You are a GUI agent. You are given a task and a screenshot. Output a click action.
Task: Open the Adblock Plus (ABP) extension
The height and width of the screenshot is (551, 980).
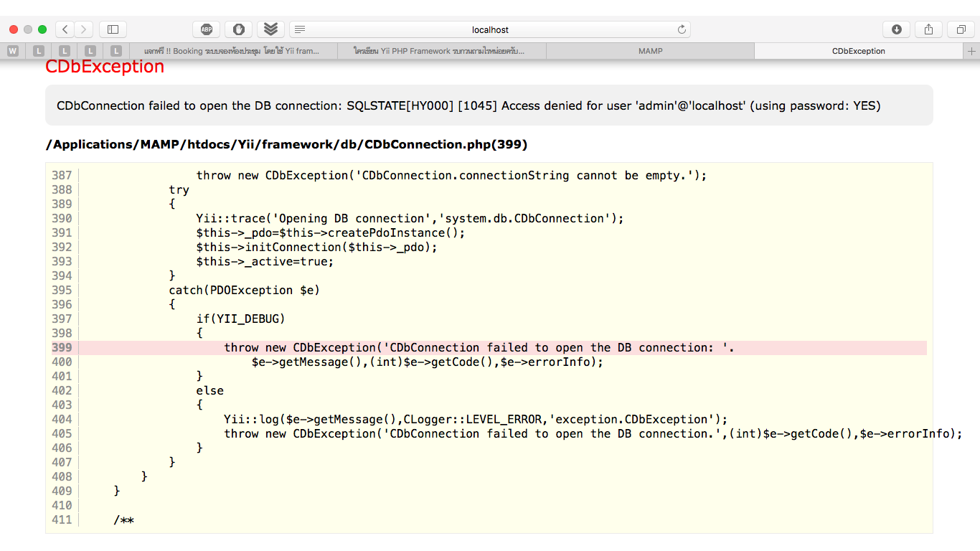point(207,29)
